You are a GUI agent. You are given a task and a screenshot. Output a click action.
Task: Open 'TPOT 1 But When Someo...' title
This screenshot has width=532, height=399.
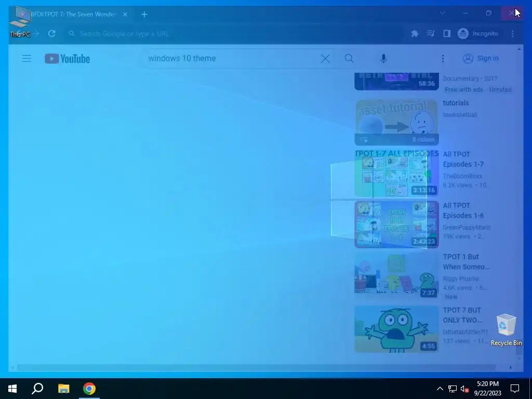(466, 262)
